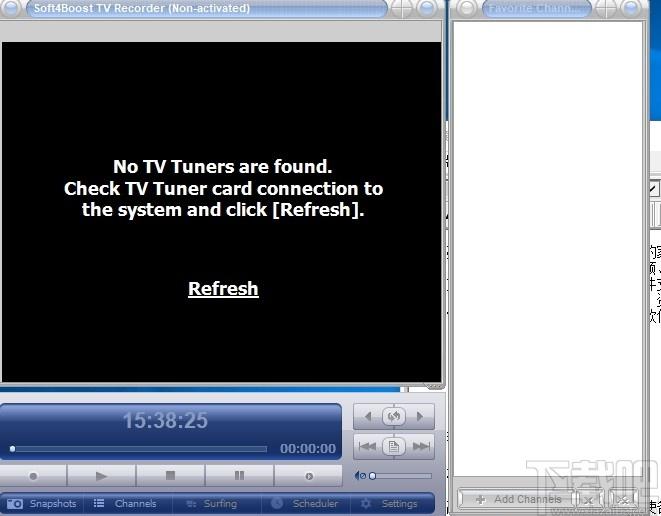Pause using the pause button
This screenshot has width=661, height=516.
239,476
